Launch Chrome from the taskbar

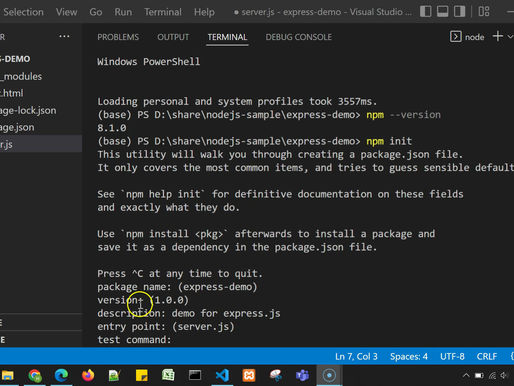(35, 376)
